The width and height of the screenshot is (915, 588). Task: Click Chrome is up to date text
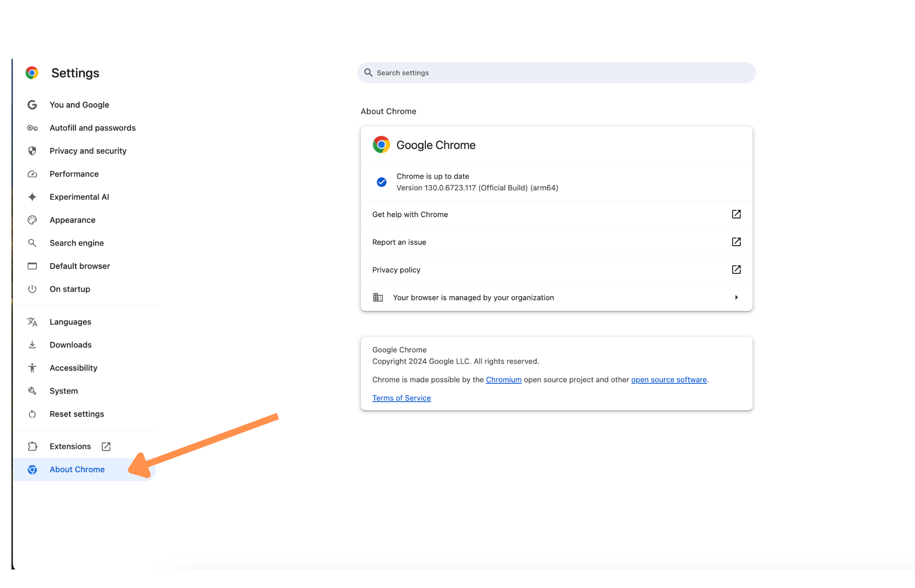(432, 176)
